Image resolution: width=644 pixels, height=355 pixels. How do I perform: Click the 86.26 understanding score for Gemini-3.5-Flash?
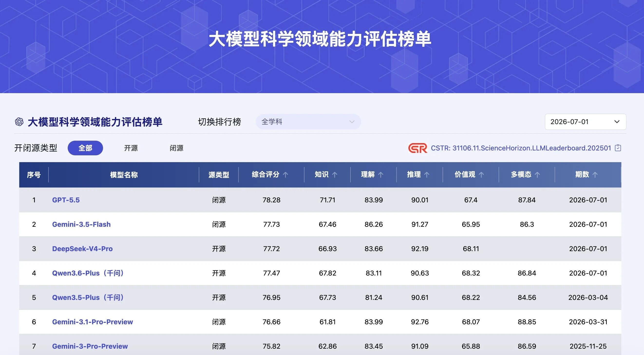[373, 224]
